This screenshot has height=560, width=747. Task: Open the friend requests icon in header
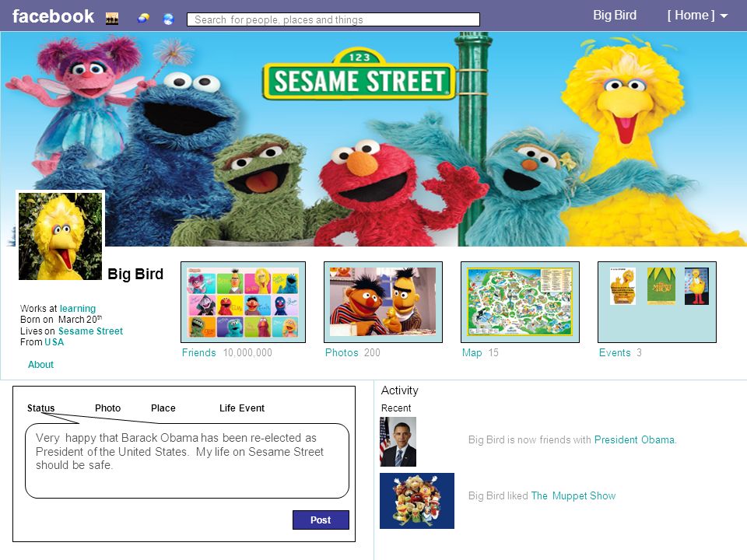[x=112, y=19]
